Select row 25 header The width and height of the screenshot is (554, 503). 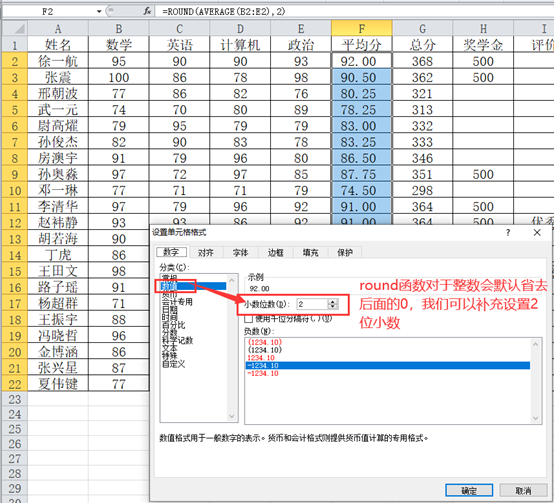tap(15, 429)
